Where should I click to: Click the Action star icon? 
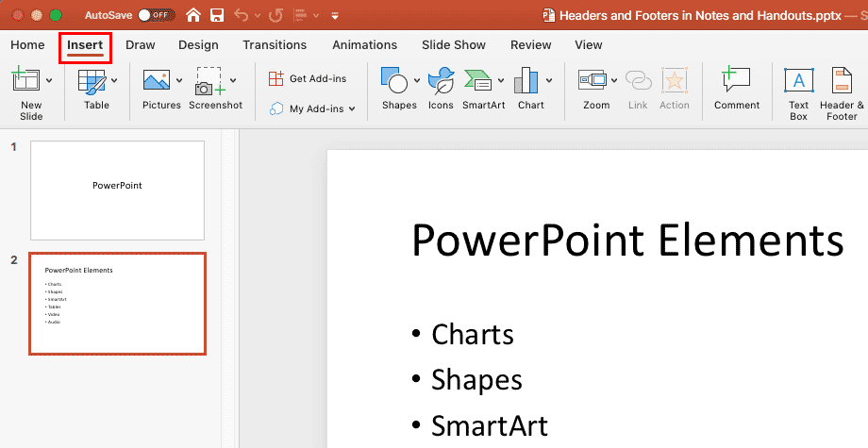tap(675, 81)
